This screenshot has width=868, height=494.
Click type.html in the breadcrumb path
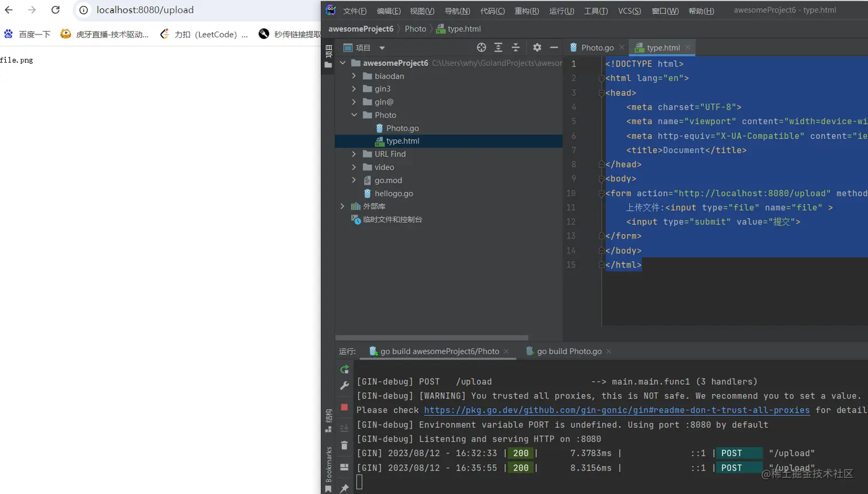tap(458, 29)
